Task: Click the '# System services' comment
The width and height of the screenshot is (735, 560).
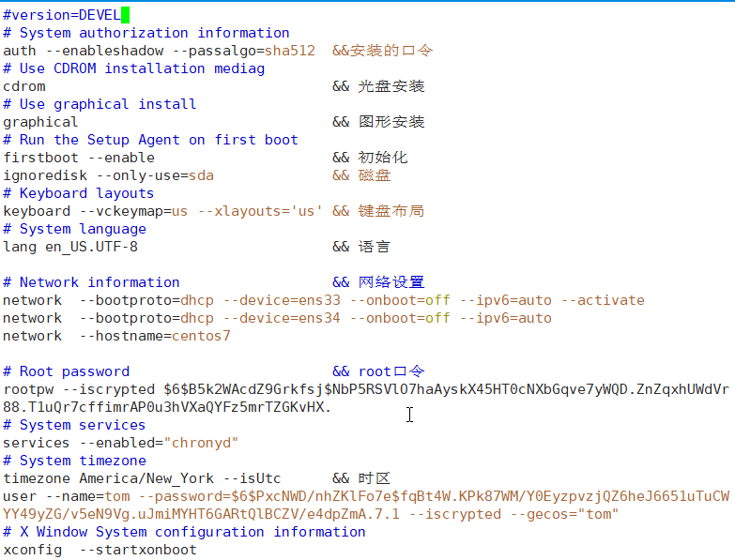Action: coord(74,424)
